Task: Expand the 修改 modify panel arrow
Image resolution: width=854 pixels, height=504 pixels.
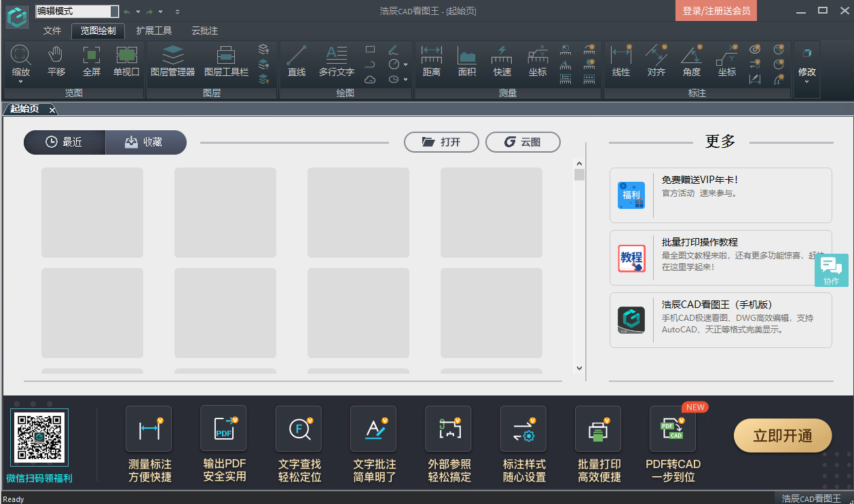Action: 807,81
